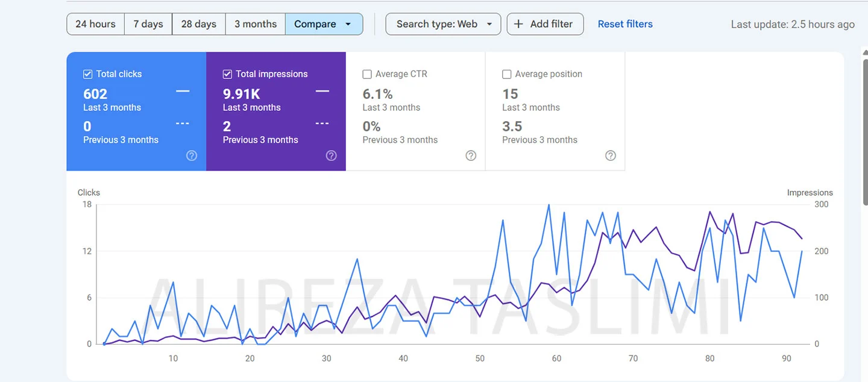Image resolution: width=868 pixels, height=382 pixels.
Task: Click the dashed line legend in Total impressions card
Action: point(322,124)
